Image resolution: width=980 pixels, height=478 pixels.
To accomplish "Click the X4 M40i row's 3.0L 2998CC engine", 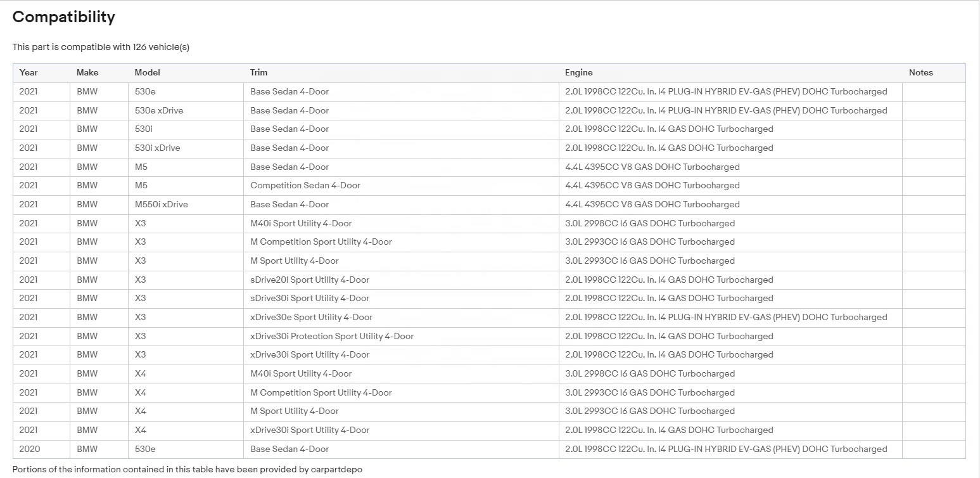I will (650, 373).
